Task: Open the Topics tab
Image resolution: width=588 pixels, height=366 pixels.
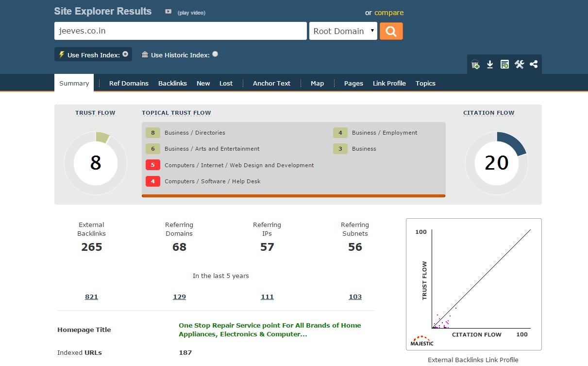Action: (425, 83)
